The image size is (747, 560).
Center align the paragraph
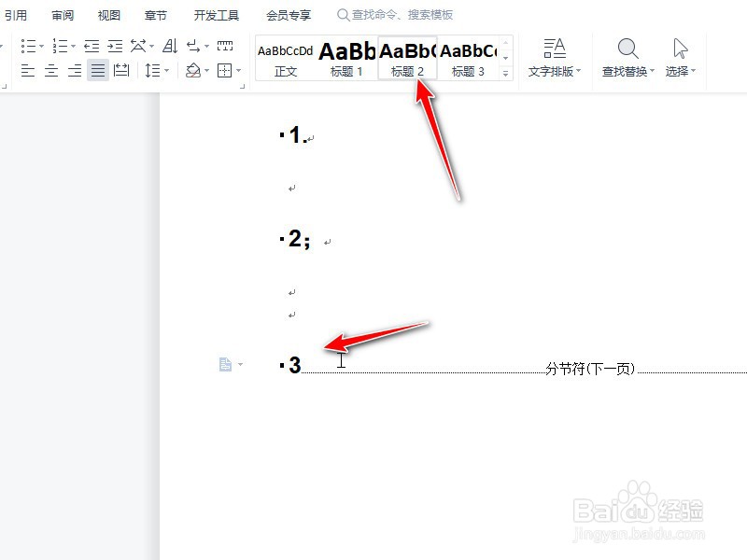51,71
